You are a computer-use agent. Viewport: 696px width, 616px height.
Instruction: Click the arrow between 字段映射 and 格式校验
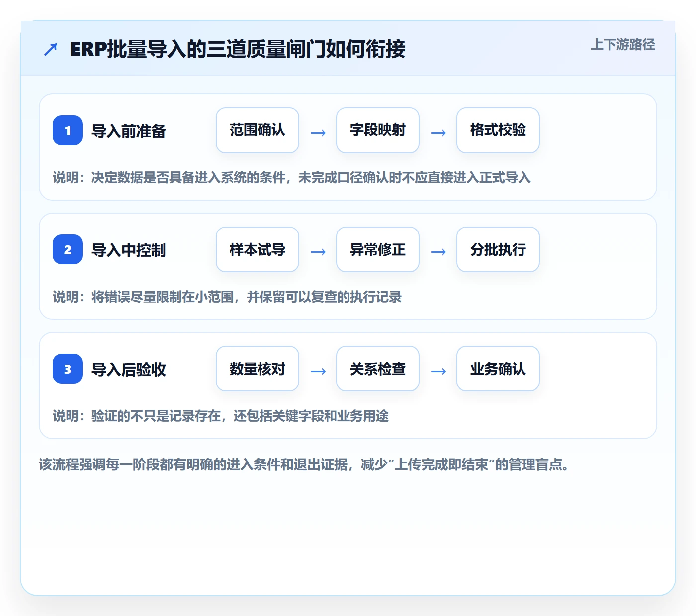point(438,133)
